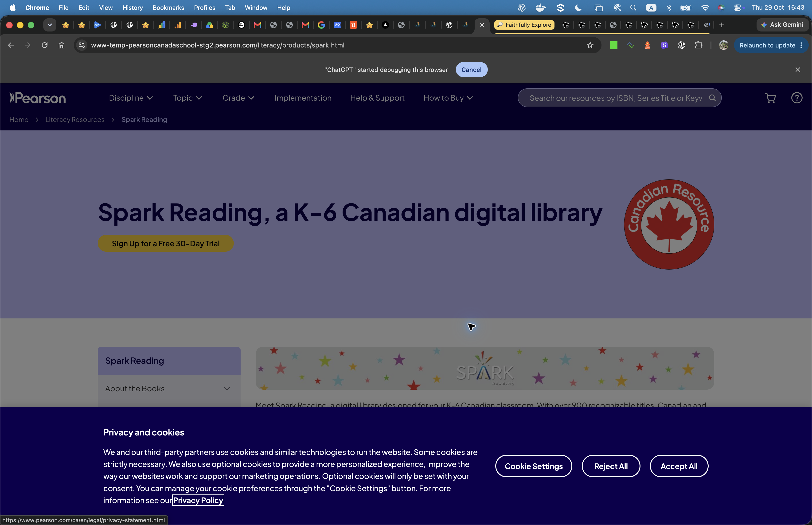Viewport: 812px width, 525px height.
Task: Close the debugging notification bar
Action: tap(798, 70)
